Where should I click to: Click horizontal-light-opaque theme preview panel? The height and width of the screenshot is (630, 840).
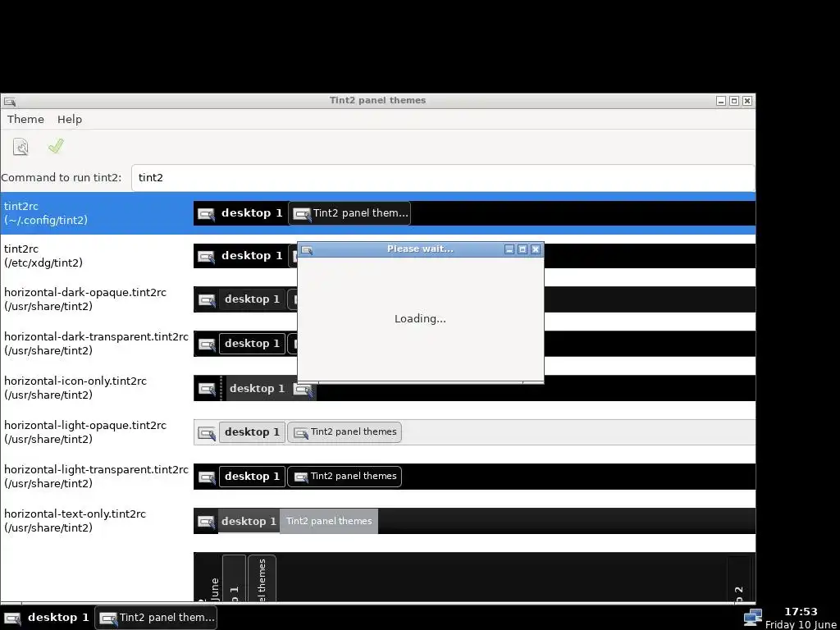[x=474, y=431]
